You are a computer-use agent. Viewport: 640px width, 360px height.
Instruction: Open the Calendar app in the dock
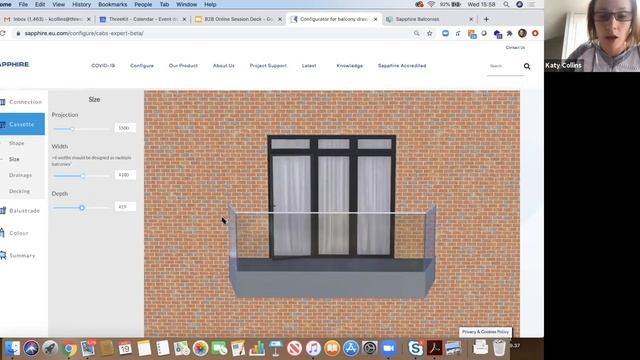[x=125, y=348]
